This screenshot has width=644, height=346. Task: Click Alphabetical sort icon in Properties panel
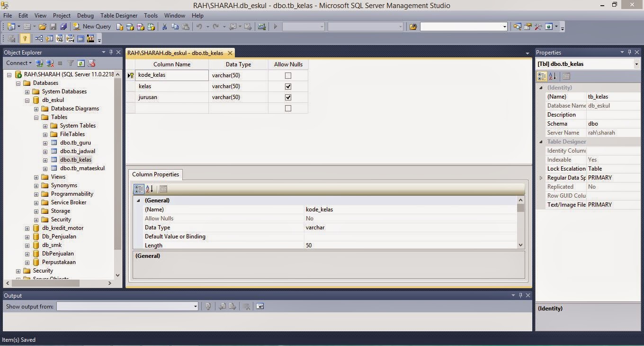[552, 76]
